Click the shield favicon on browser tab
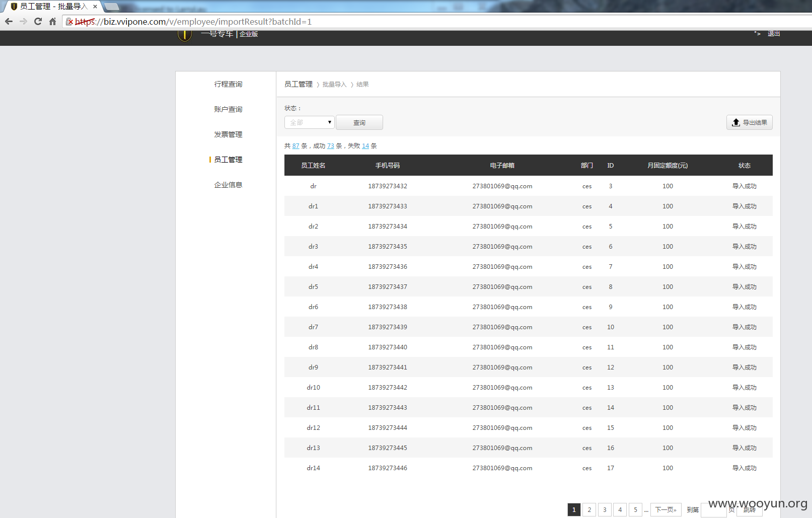 14,7
